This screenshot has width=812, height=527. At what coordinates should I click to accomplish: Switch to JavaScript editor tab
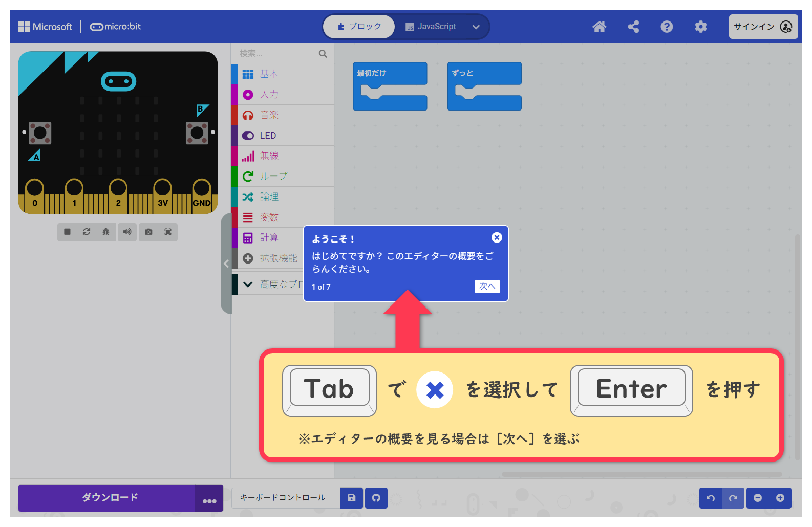[431, 27]
